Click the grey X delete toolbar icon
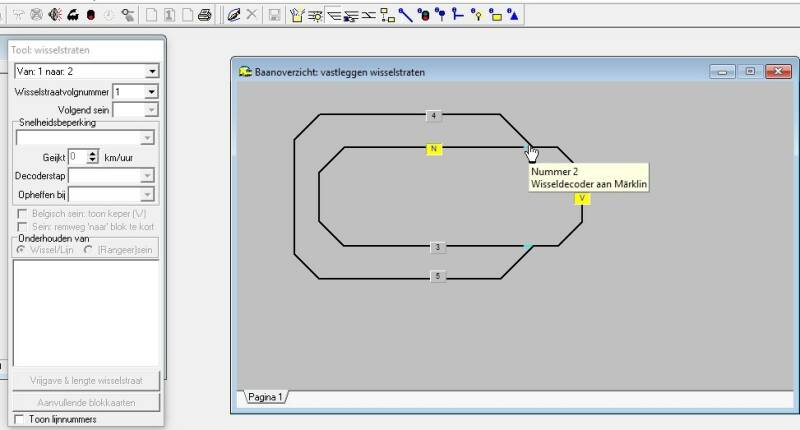Screen dimensions: 800x430 coord(252,15)
